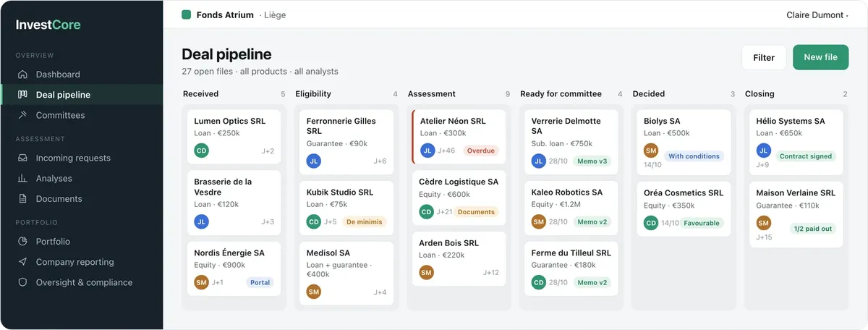Screen dimensions: 868x330
Task: Click JL avatar on Verrerie Delmotte SA
Action: pos(539,161)
